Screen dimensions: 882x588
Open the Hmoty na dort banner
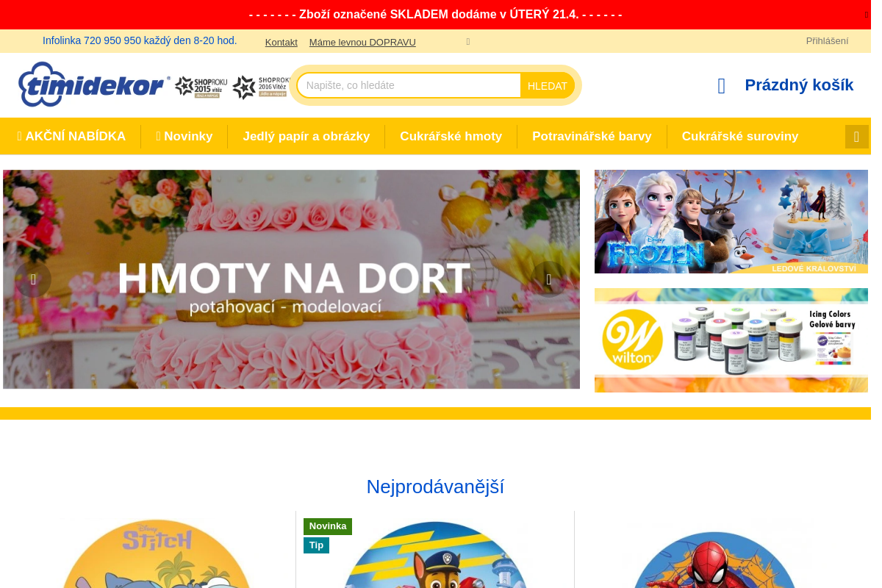(291, 279)
